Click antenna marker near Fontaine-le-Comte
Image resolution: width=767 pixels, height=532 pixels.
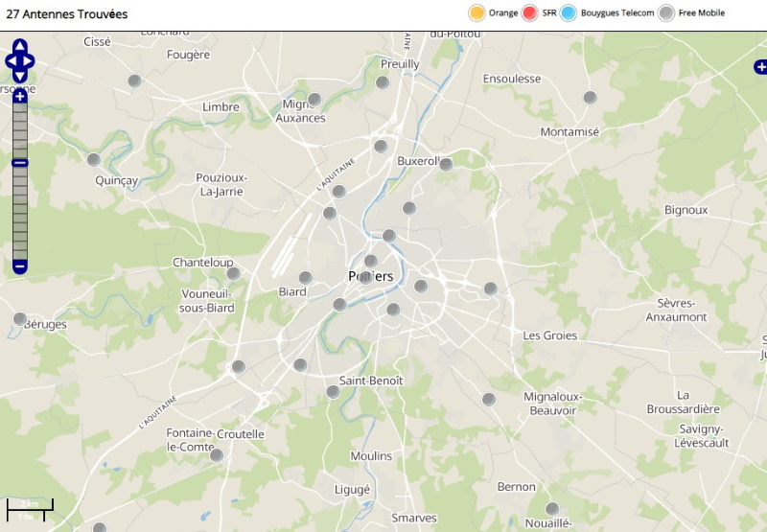(216, 455)
